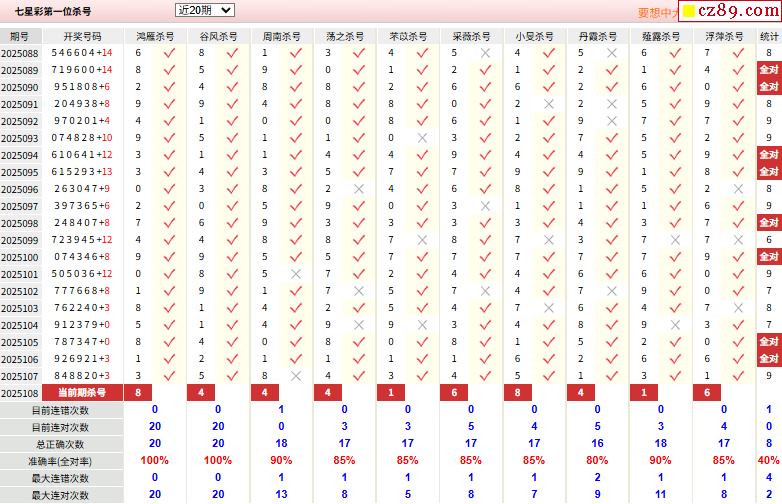Click the 最大连错次数 row label

click(x=60, y=478)
